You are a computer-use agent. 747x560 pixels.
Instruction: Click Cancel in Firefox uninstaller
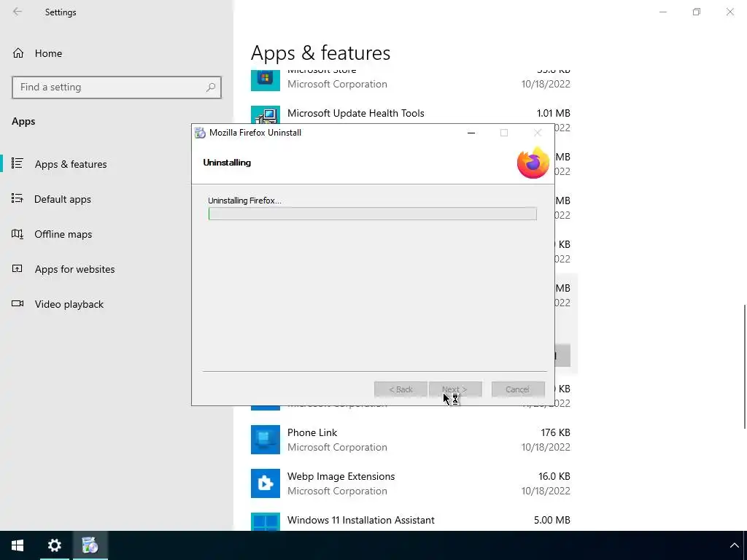pyautogui.click(x=518, y=389)
